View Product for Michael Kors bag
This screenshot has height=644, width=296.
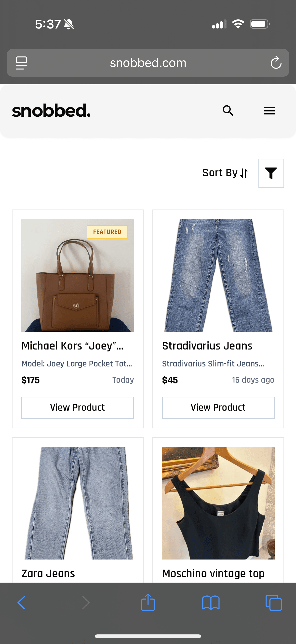pyautogui.click(x=77, y=407)
